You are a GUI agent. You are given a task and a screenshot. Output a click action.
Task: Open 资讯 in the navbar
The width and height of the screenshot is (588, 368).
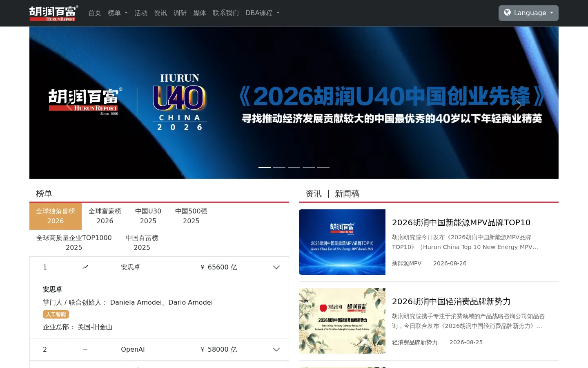(160, 13)
